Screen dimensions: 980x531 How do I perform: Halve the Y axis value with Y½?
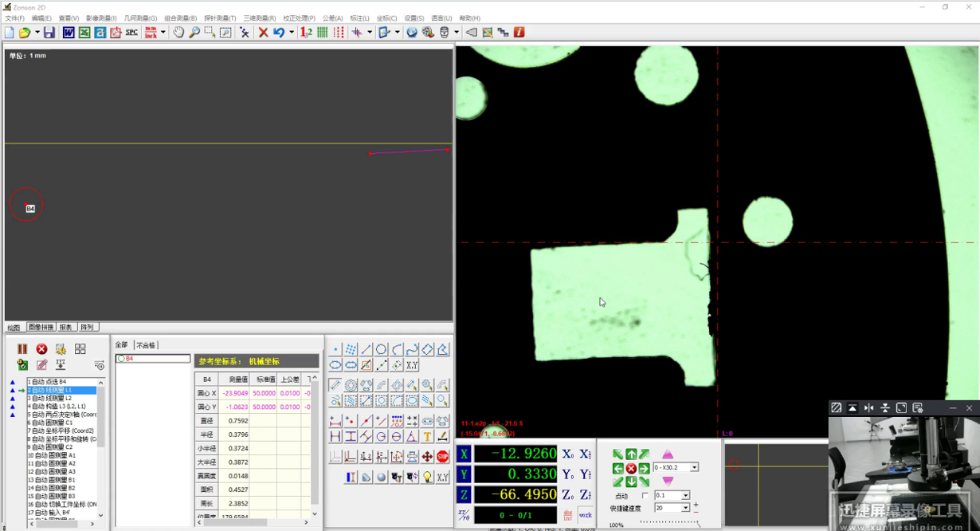(586, 474)
